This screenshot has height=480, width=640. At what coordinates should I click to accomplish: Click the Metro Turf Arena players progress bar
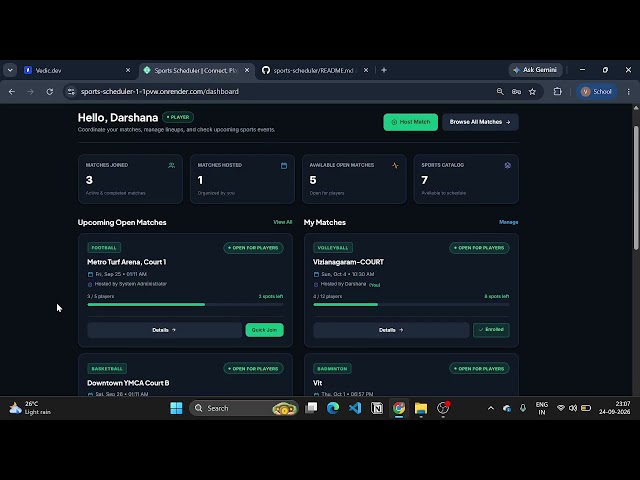[185, 304]
